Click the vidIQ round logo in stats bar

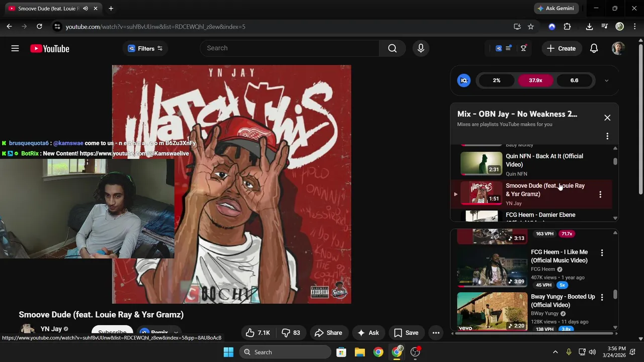[464, 80]
